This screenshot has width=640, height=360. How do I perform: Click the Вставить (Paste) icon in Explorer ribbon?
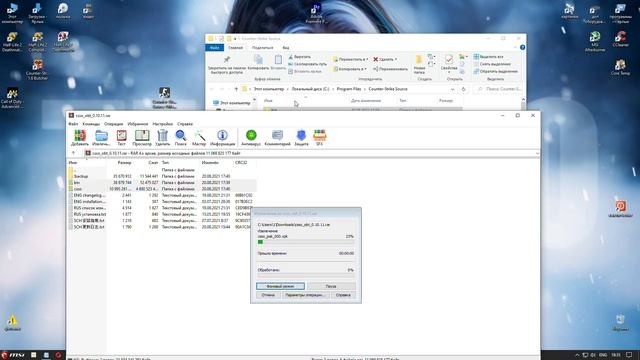pos(278,60)
